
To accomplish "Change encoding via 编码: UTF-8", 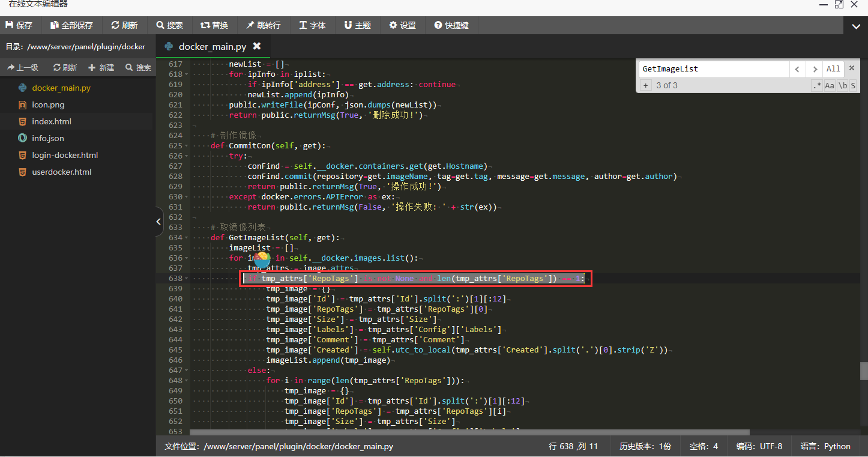I will click(x=759, y=446).
